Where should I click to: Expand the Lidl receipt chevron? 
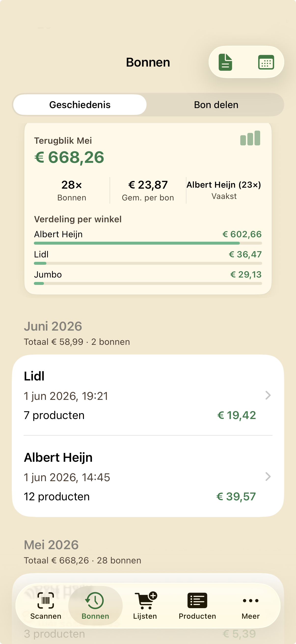268,395
